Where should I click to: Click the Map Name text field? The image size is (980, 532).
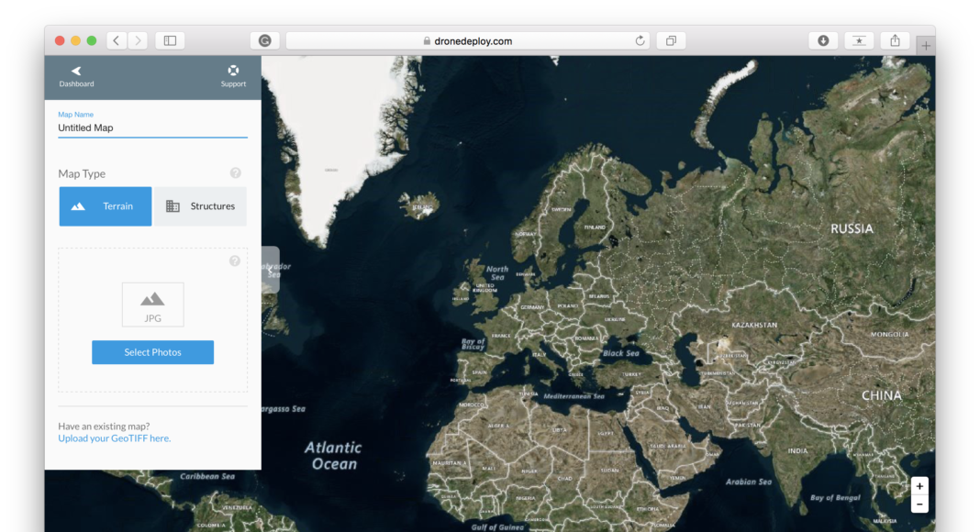pos(152,128)
